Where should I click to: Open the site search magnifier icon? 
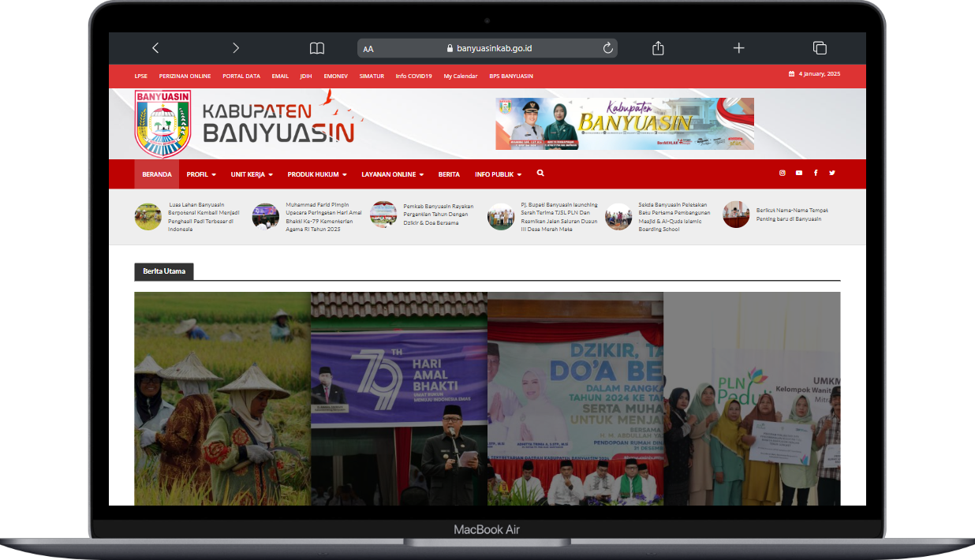pyautogui.click(x=540, y=173)
